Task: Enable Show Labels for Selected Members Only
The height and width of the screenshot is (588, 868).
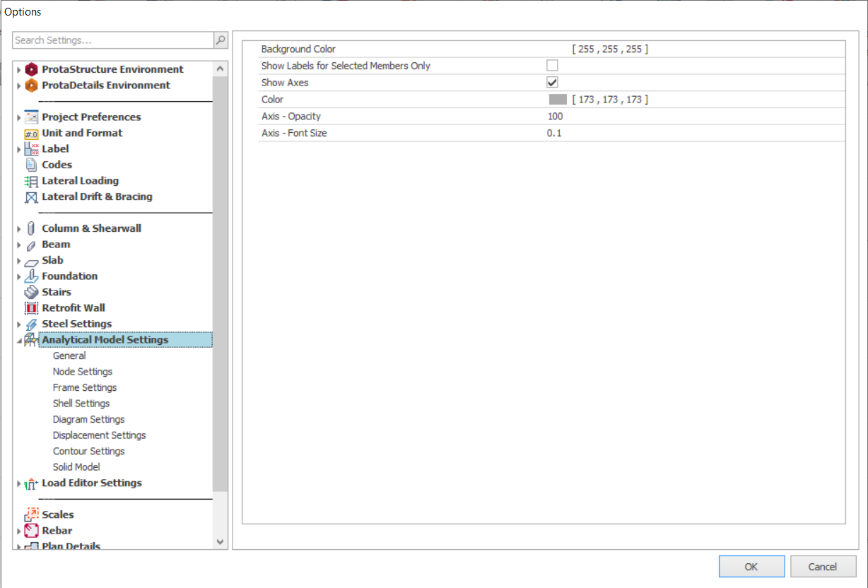Action: coord(552,66)
